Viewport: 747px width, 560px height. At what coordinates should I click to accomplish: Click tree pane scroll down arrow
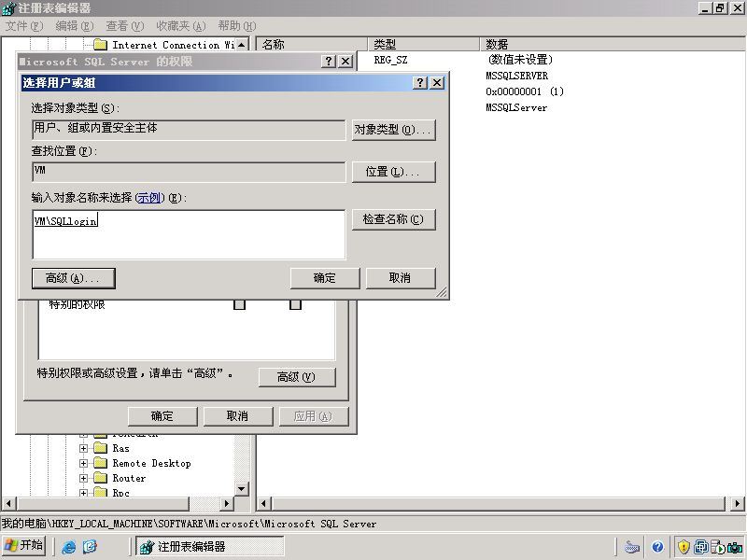pyautogui.click(x=242, y=489)
